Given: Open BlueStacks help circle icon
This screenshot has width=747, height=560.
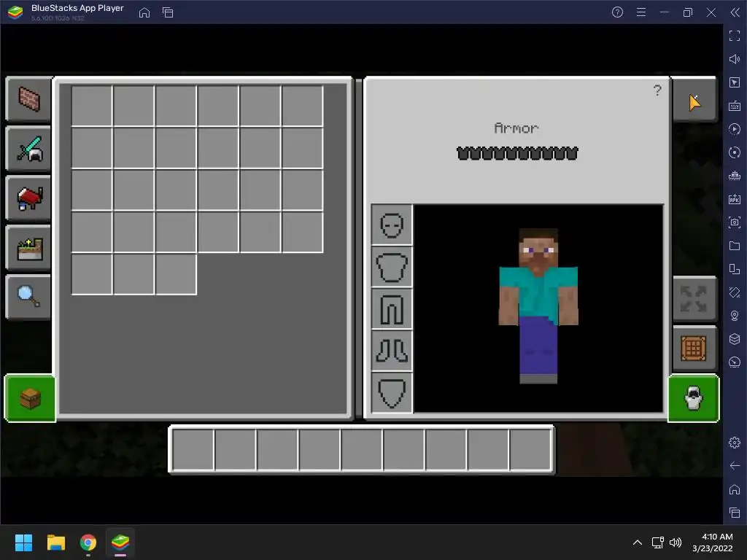Looking at the screenshot, I should tap(617, 12).
